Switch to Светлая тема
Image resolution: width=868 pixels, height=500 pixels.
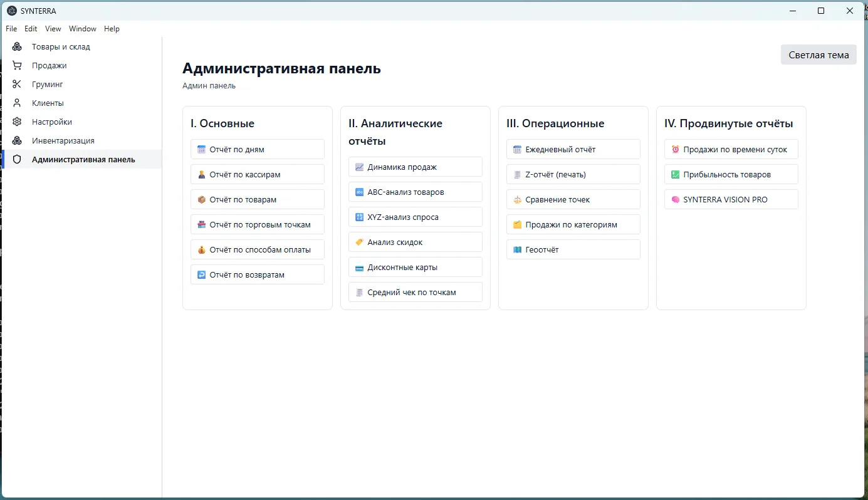click(818, 55)
